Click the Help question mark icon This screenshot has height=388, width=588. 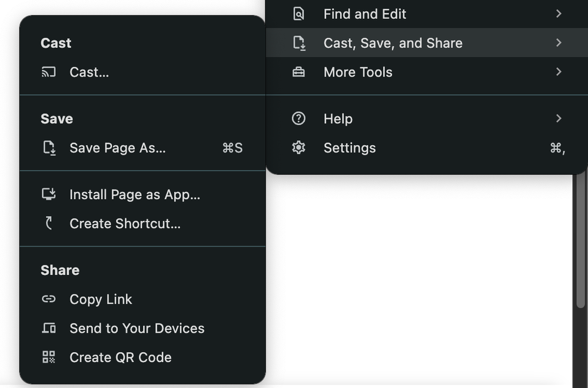(298, 118)
